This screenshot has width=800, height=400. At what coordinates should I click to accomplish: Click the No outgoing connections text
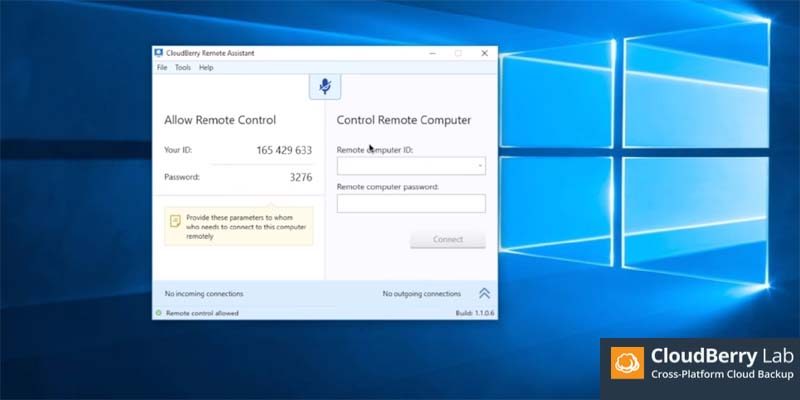pyautogui.click(x=421, y=294)
